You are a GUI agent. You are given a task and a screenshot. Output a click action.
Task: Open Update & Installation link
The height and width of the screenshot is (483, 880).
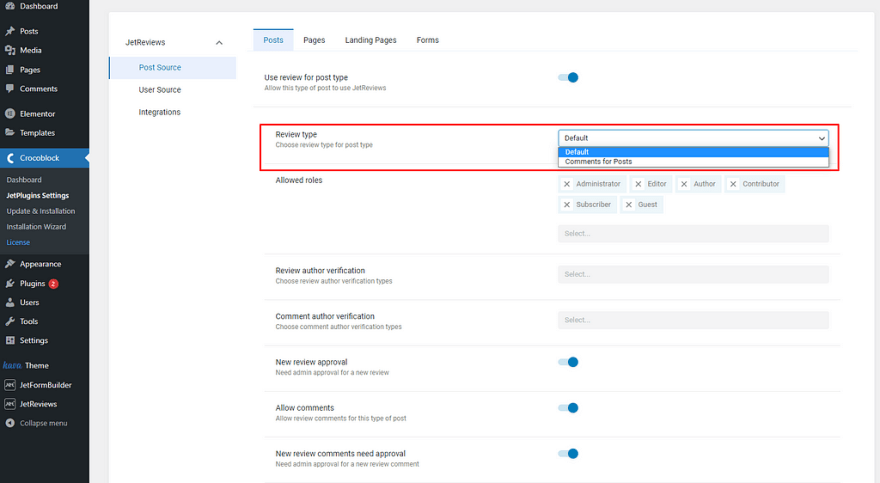click(x=40, y=211)
